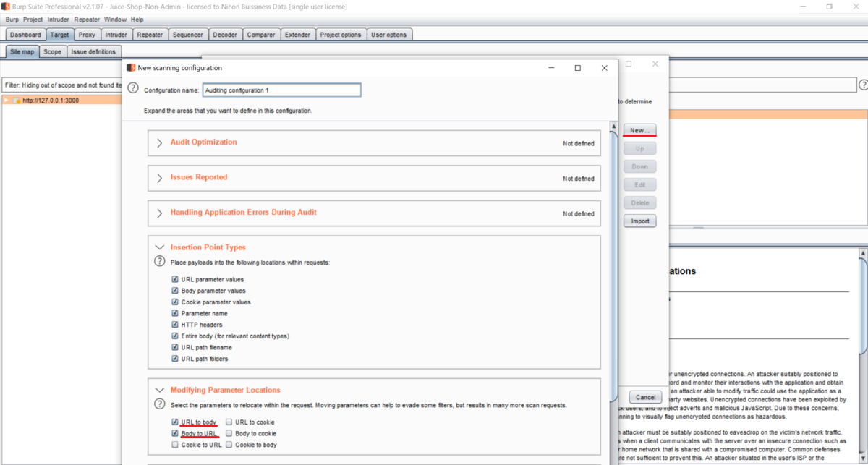The image size is (868, 465).
Task: Open help for Modifying Parameter Locations
Action: point(160,404)
